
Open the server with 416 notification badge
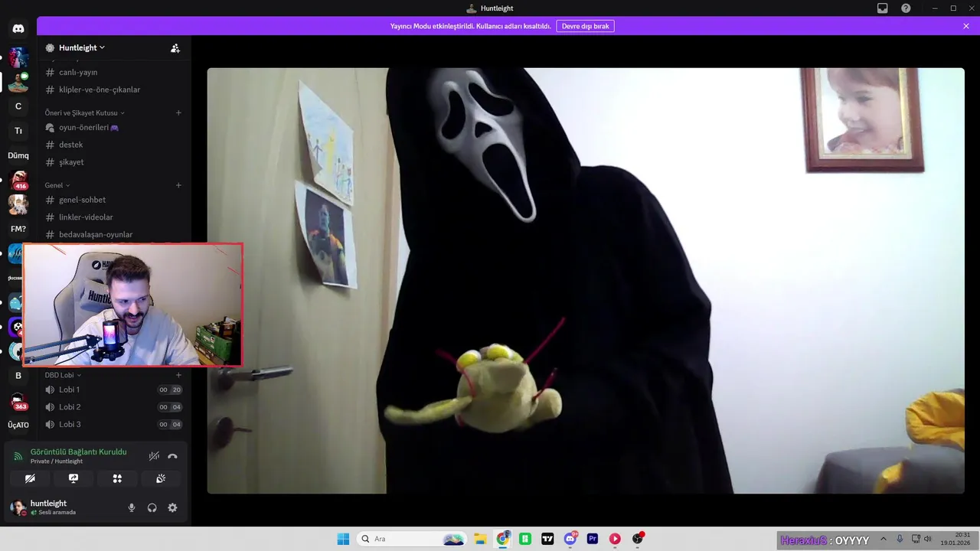coord(18,181)
